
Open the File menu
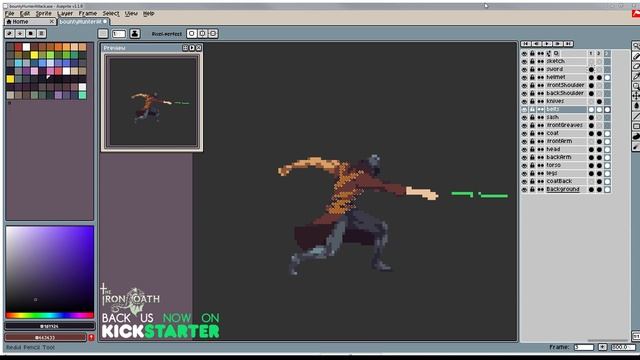coord(9,13)
